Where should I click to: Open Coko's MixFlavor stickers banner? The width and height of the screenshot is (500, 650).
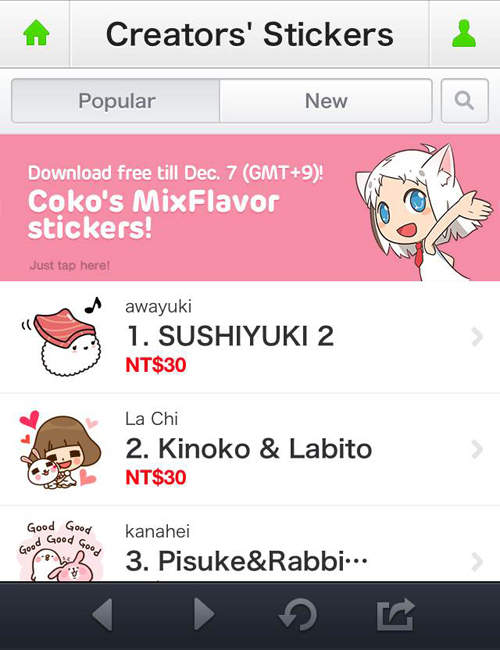(x=250, y=208)
